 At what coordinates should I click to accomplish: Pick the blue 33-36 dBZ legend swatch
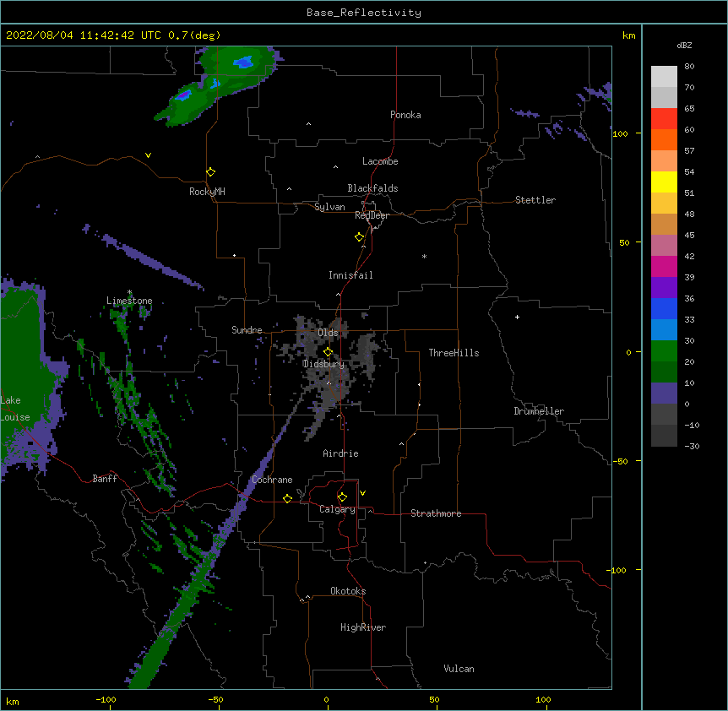point(664,308)
